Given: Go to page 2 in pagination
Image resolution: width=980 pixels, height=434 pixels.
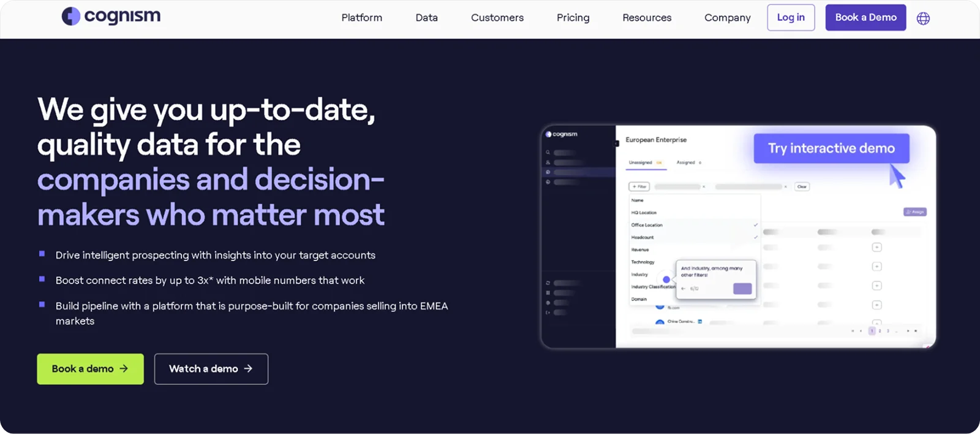Looking at the screenshot, I should [880, 331].
